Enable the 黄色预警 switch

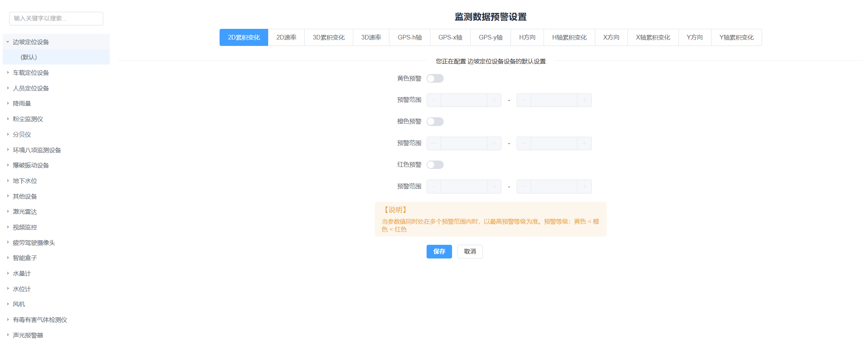pyautogui.click(x=435, y=79)
